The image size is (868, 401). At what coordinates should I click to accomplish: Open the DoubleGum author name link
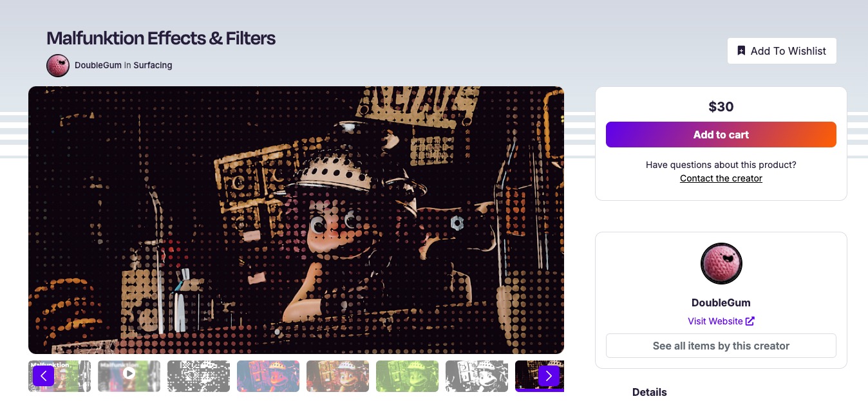point(98,65)
